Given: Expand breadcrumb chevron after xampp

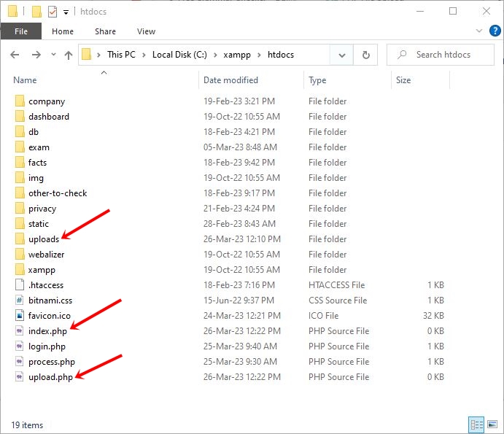Looking at the screenshot, I should click(259, 55).
